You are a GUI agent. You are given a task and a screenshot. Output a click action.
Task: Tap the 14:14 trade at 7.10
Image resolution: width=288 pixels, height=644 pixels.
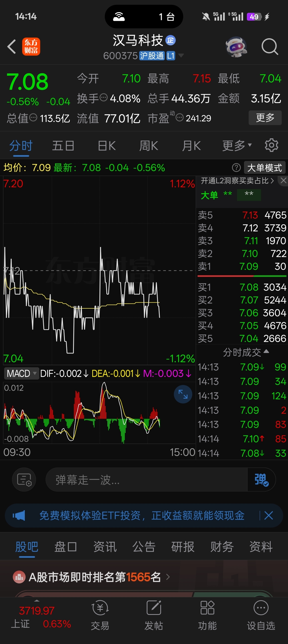(242, 439)
